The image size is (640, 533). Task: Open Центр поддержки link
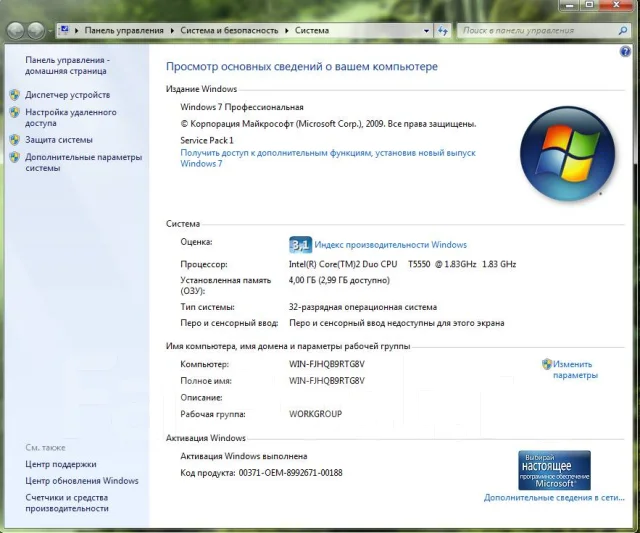(x=61, y=464)
